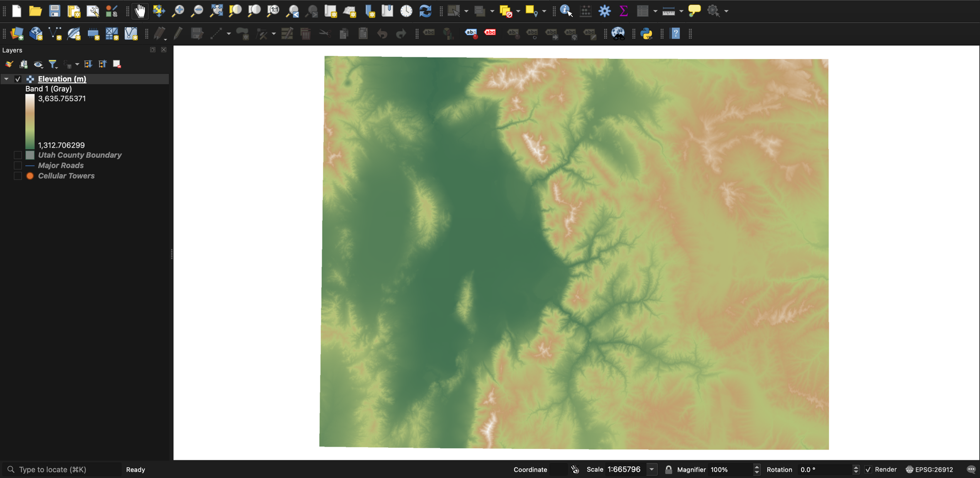
Task: Click the Zoom In magnifier tool
Action: coord(178,11)
